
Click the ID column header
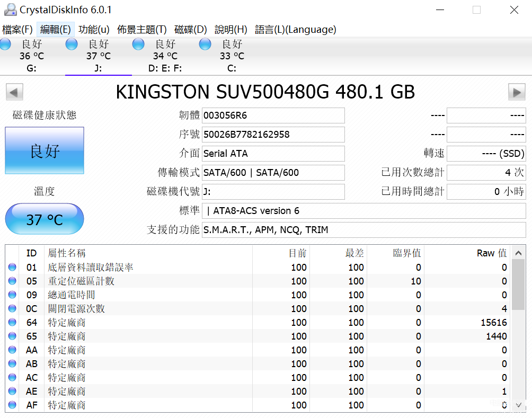pyautogui.click(x=31, y=253)
